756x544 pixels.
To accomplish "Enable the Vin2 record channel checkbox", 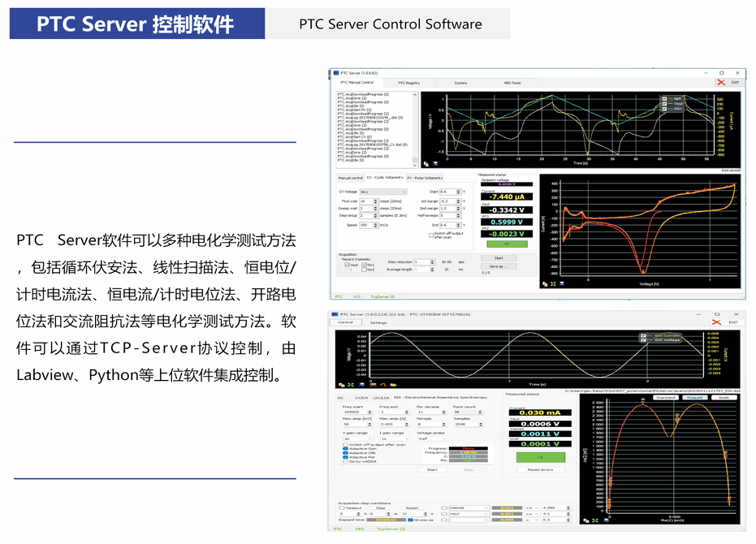I will pos(364,270).
